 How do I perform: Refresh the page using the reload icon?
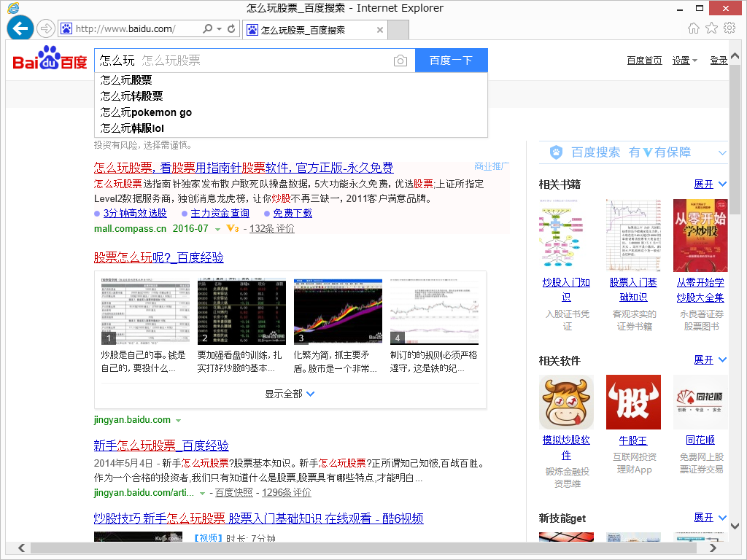pyautogui.click(x=231, y=28)
